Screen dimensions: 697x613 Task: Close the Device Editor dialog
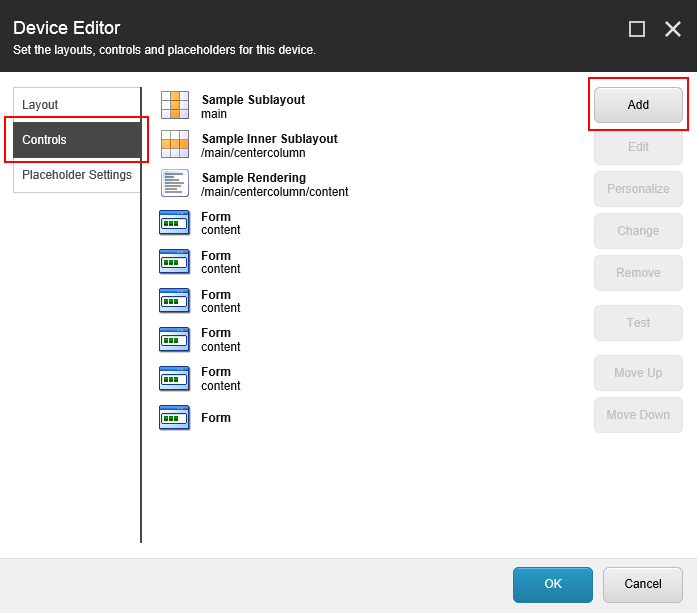coord(672,29)
